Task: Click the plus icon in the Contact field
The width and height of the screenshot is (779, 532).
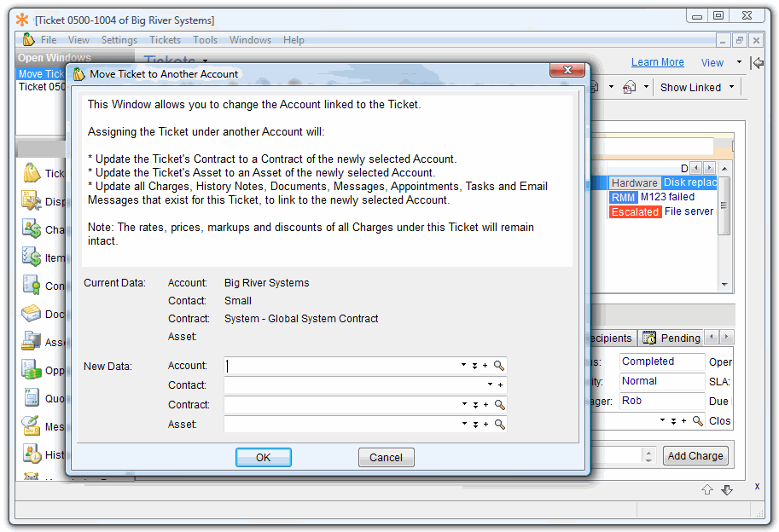Action: click(500, 385)
